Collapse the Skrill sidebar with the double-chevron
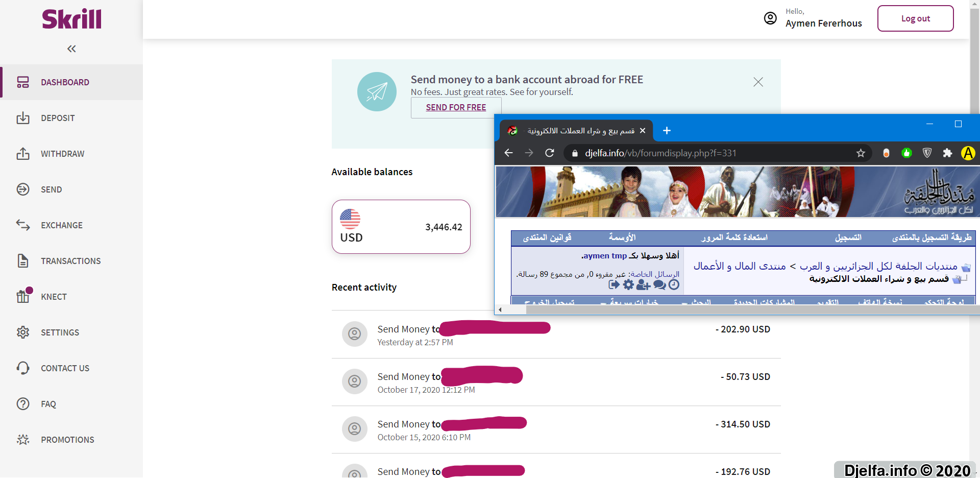This screenshot has width=980, height=478. tap(71, 49)
